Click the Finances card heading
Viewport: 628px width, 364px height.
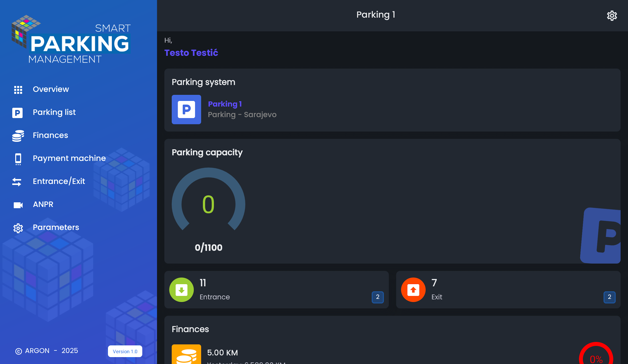point(190,329)
